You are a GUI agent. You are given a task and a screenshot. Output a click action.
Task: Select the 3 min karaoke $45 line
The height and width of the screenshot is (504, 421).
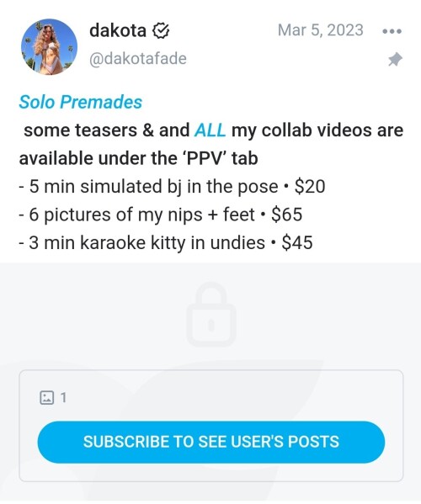tap(166, 242)
